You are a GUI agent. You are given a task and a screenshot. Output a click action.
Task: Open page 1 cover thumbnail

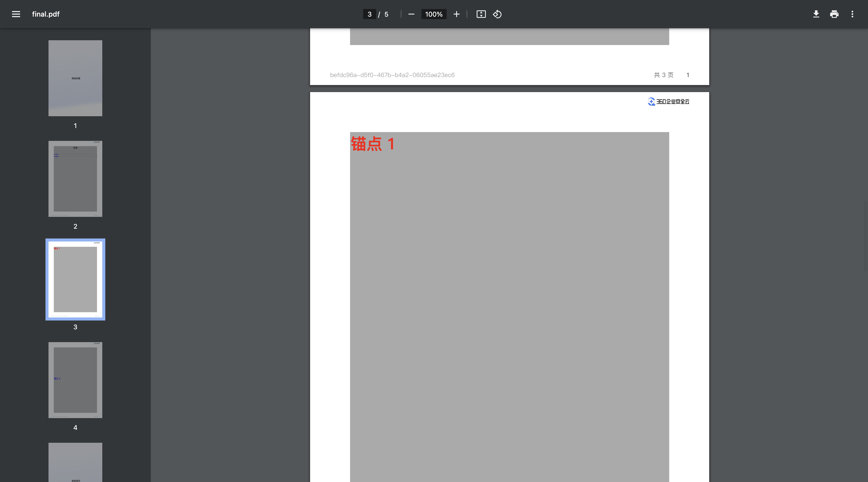pyautogui.click(x=75, y=78)
